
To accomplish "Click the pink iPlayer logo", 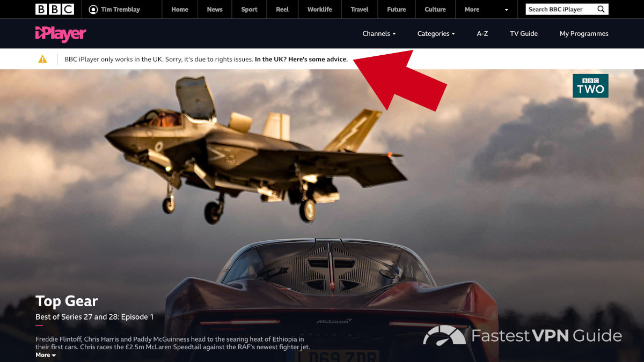I will point(61,34).
